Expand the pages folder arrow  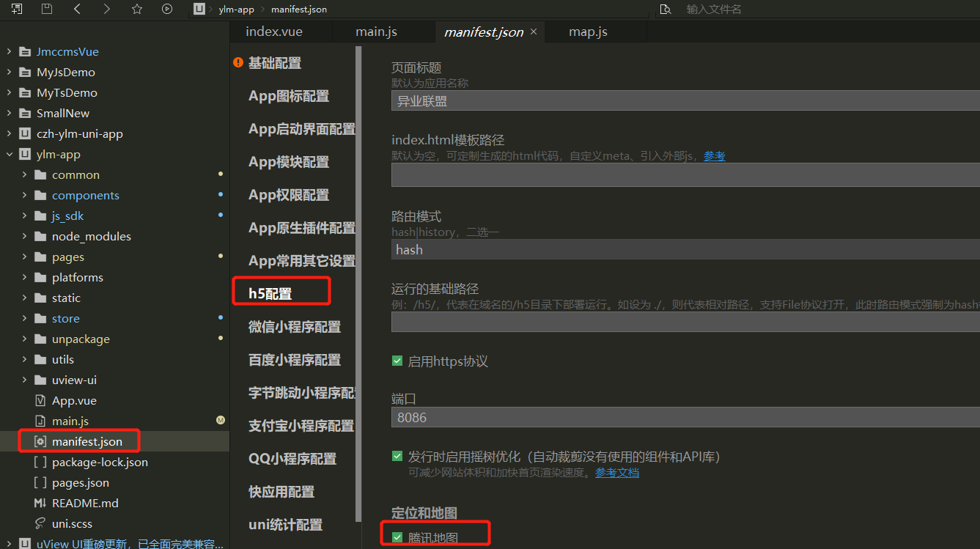click(24, 257)
